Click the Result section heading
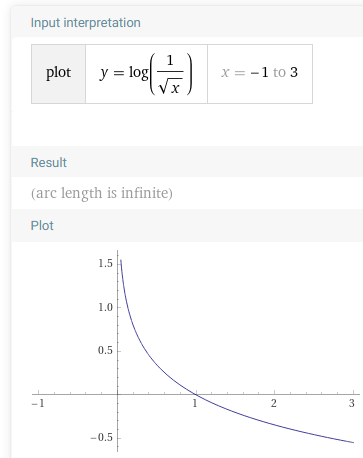The image size is (363, 458). [x=49, y=163]
